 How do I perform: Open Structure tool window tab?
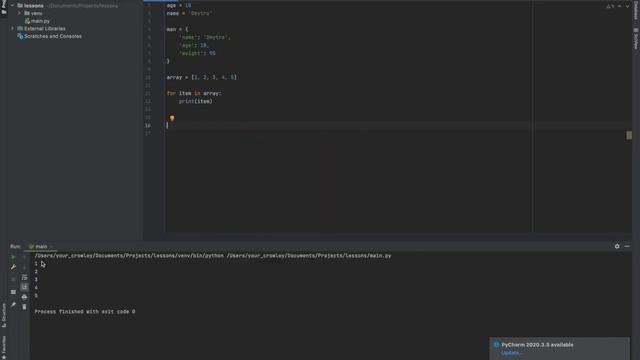[x=4, y=316]
